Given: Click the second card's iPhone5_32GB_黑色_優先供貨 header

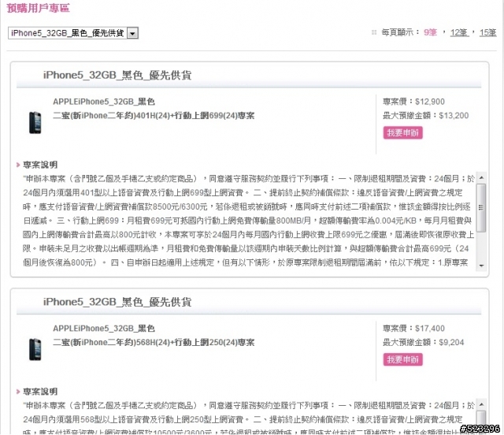Looking at the screenshot, I should click(117, 302).
